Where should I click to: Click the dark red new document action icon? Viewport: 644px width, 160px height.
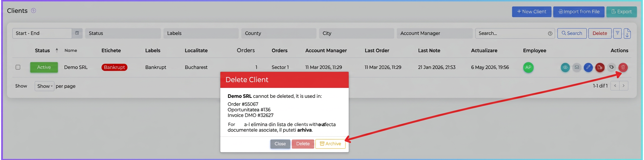[x=600, y=67]
